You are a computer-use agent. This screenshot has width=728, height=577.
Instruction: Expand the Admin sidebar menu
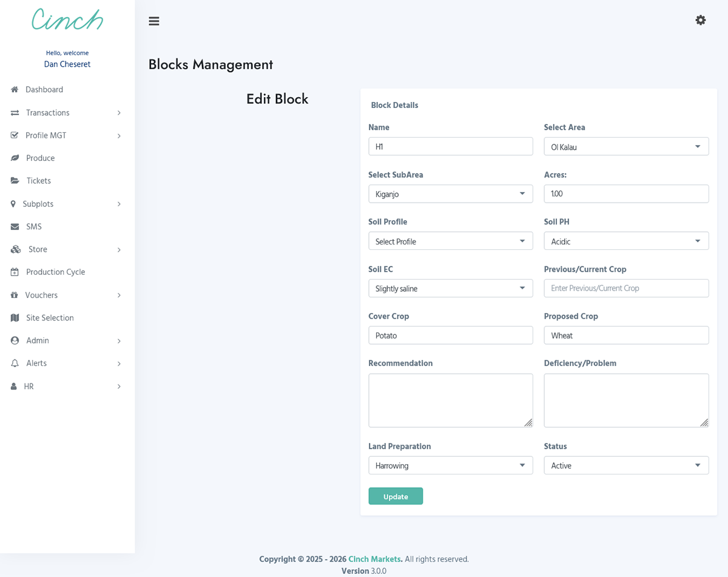[x=36, y=340]
